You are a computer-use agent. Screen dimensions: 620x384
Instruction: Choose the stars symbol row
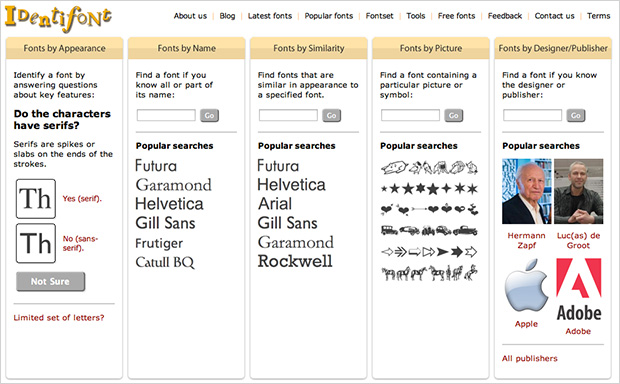coord(429,189)
